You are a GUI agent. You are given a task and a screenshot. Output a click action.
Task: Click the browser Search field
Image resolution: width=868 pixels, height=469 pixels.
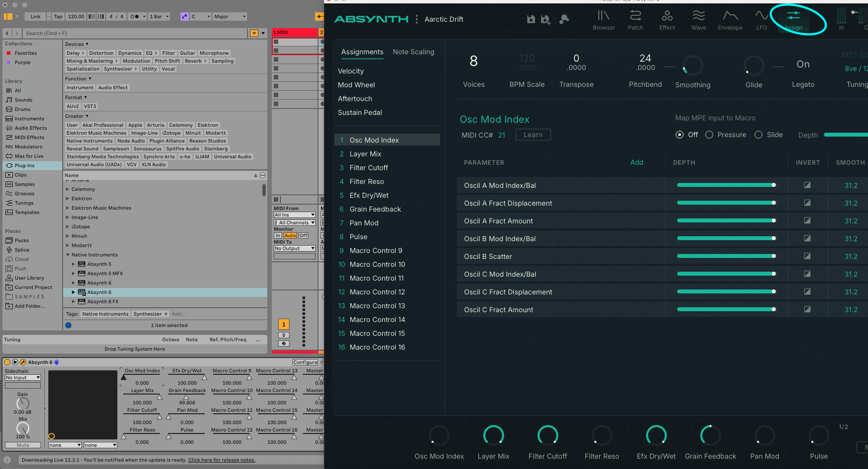(136, 33)
